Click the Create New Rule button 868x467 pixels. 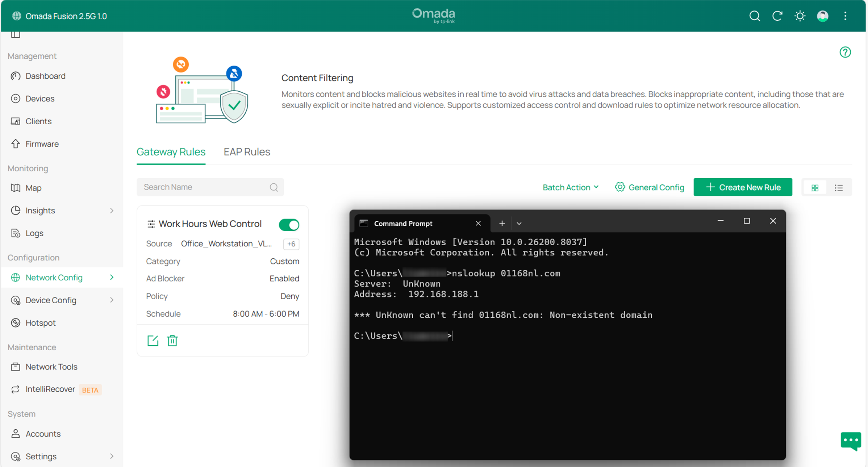click(743, 187)
